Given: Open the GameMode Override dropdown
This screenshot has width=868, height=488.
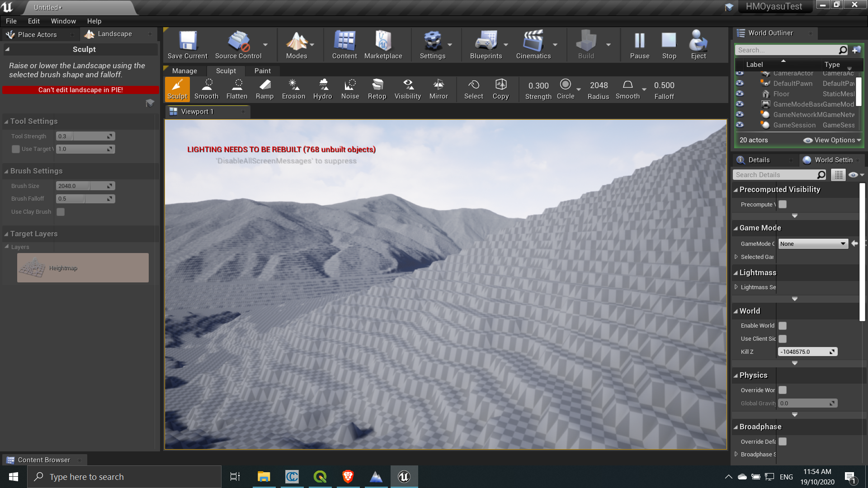Looking at the screenshot, I should (812, 244).
